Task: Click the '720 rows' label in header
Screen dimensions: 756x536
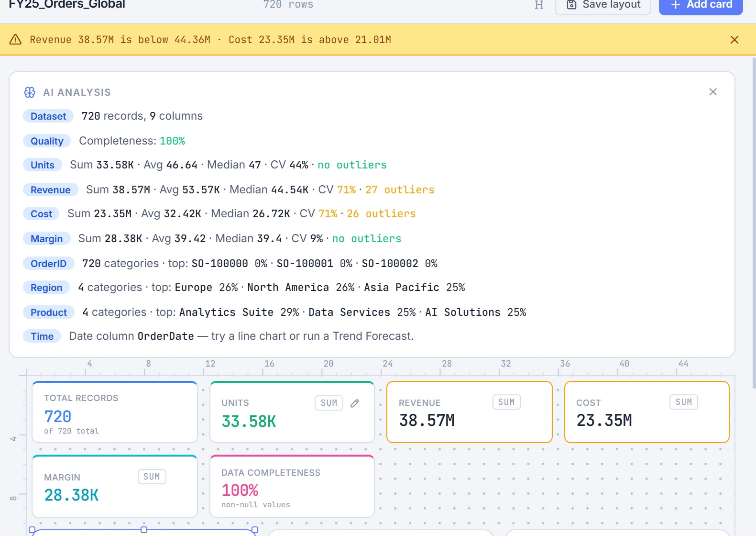Action: tap(288, 5)
